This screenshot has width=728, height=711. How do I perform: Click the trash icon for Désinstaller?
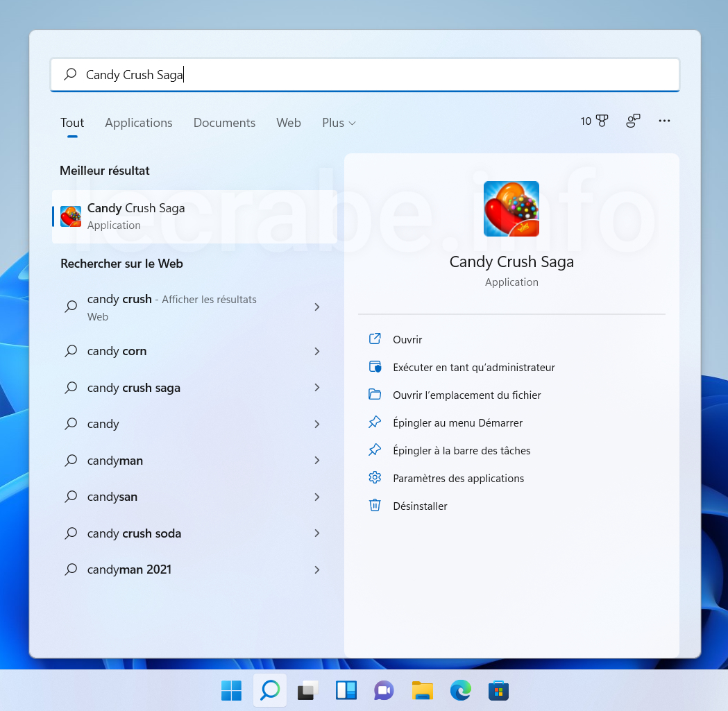pyautogui.click(x=375, y=505)
